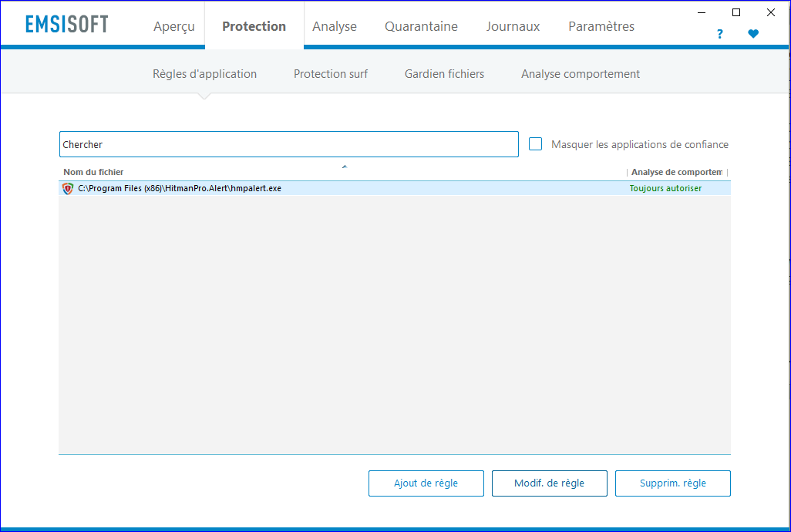791x532 pixels.
Task: Select Règles d'application sub-tab
Action: 205,74
